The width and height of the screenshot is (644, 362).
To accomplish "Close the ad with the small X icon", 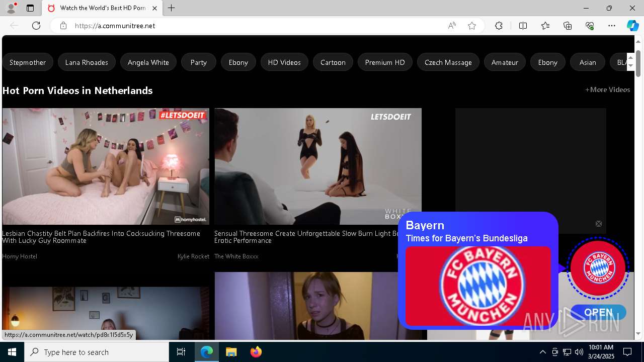I will tap(599, 224).
